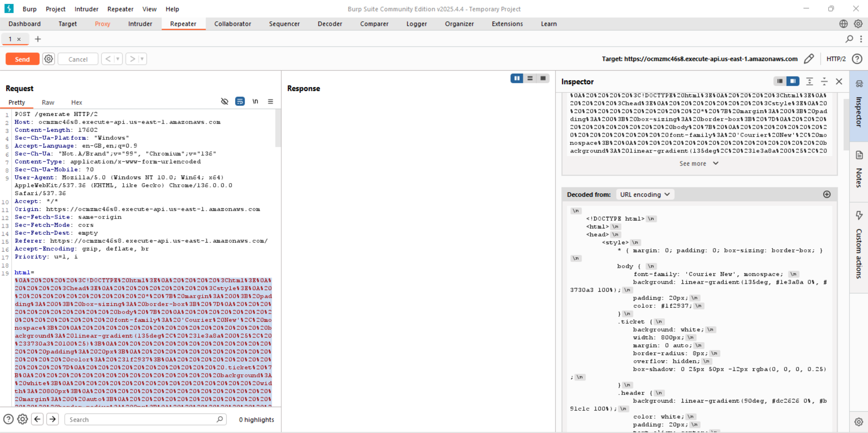Open history back dropdown arrow
The image size is (868, 433).
[x=118, y=59]
